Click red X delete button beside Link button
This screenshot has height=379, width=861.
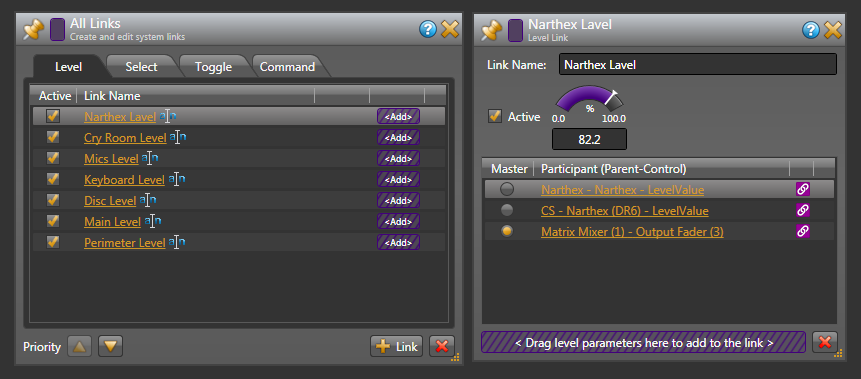441,346
